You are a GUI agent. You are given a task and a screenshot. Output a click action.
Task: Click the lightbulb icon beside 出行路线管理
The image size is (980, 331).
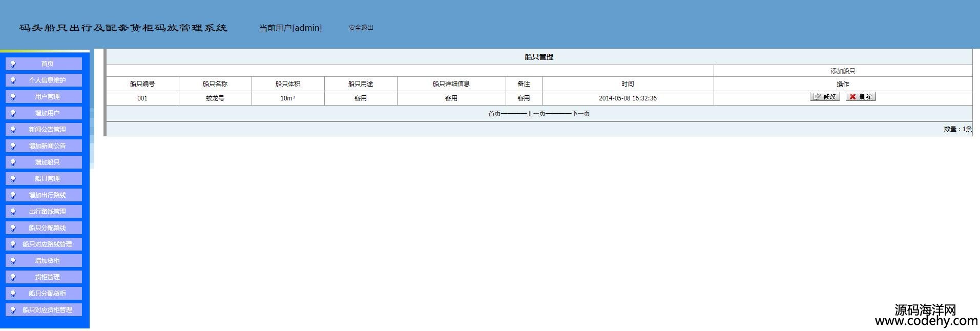[13, 212]
